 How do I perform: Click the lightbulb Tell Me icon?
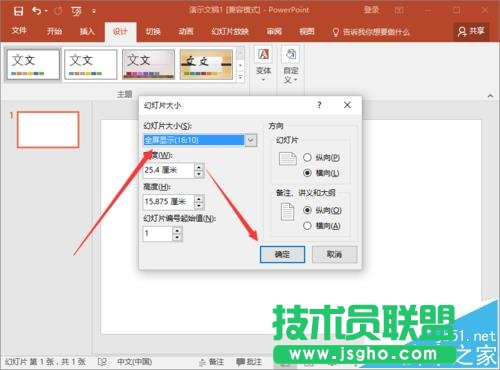tap(336, 32)
